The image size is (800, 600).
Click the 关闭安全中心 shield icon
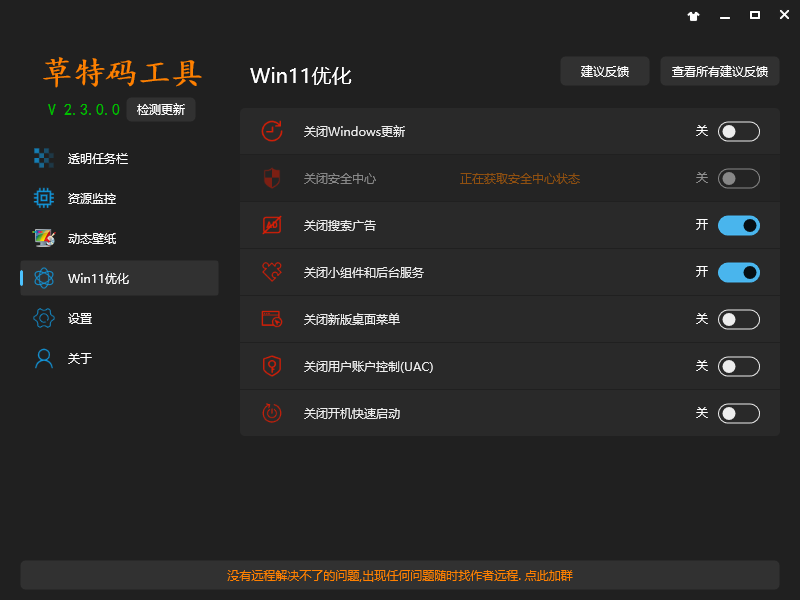272,178
